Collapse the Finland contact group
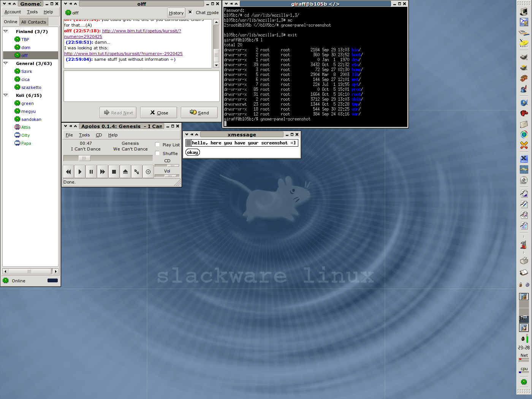The image size is (532, 399). [6, 32]
